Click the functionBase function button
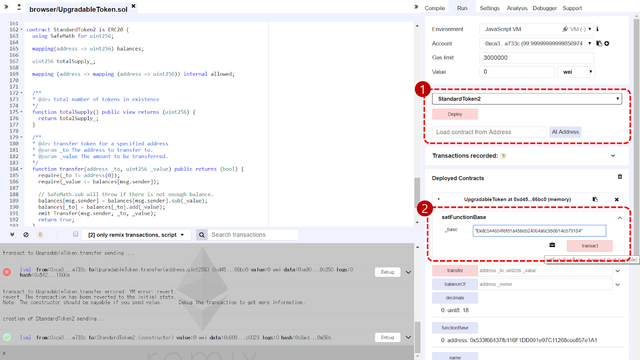This screenshot has width=640, height=360. [x=455, y=328]
